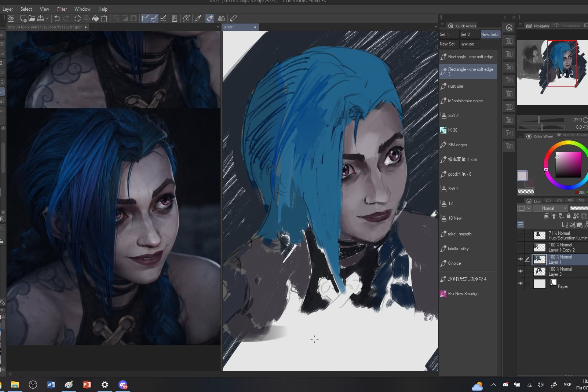Open Quick Access panel menu (hamburger icon)
The image size is (588, 392).
tap(442, 26)
